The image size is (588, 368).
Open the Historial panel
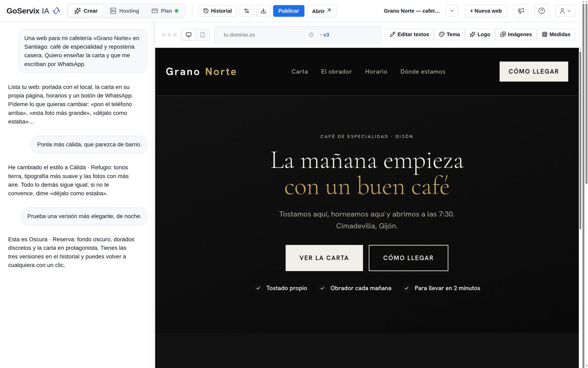pyautogui.click(x=218, y=11)
